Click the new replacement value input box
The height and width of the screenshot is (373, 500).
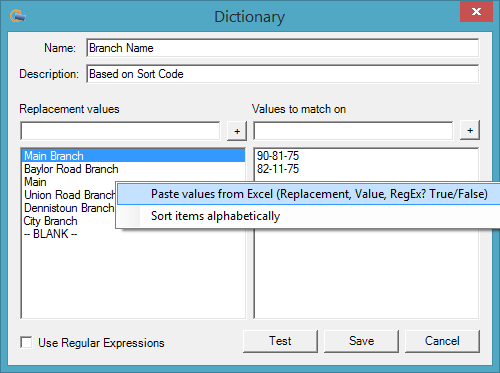pyautogui.click(x=120, y=131)
